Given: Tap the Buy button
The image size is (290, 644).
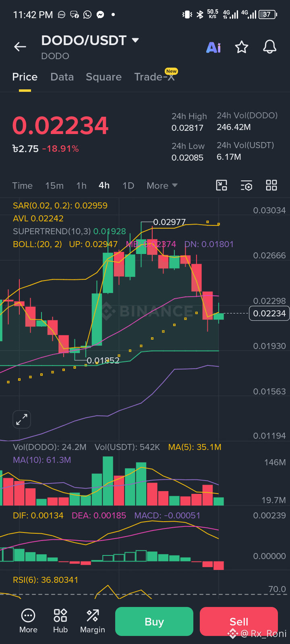Looking at the screenshot, I should 154,621.
